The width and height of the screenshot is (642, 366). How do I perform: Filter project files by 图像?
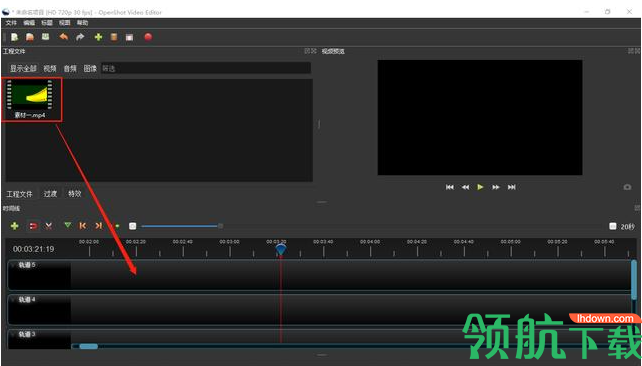coord(90,68)
